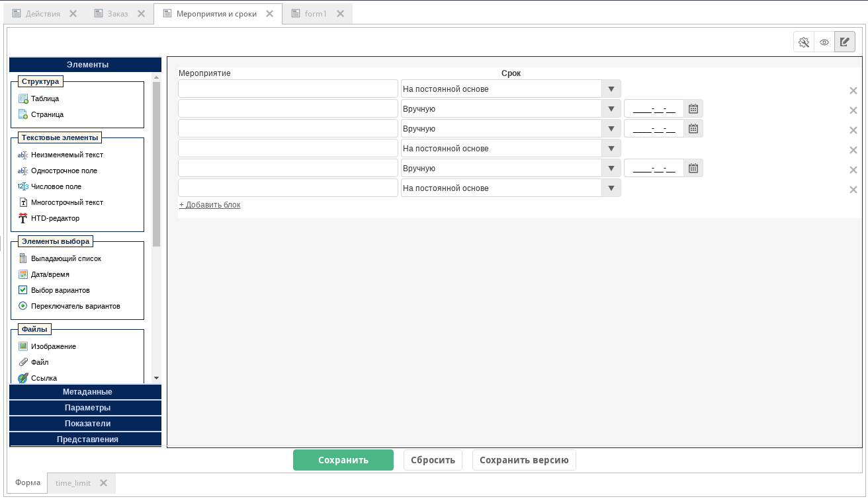The height and width of the screenshot is (499, 868).
Task: Pick the Страница structure element
Action: 41,114
